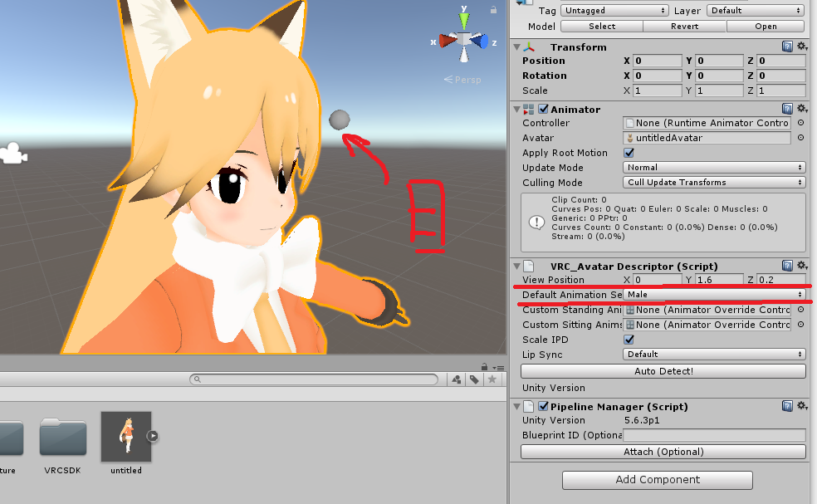Click the View Position Y field
Viewport: 817px width, 504px height.
[718, 280]
